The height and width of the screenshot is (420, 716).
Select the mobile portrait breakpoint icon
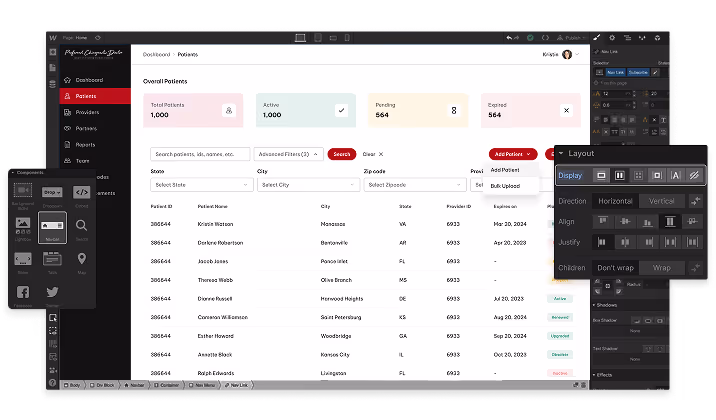(x=347, y=38)
